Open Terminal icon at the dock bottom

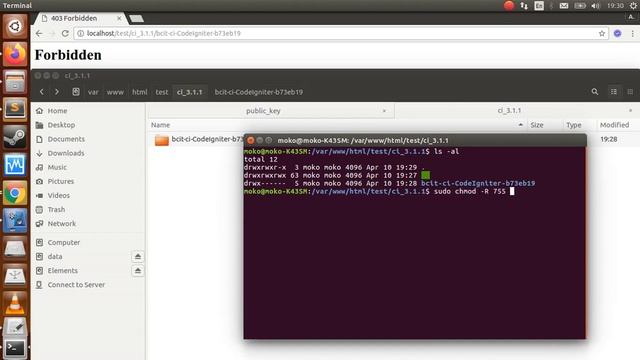point(15,348)
